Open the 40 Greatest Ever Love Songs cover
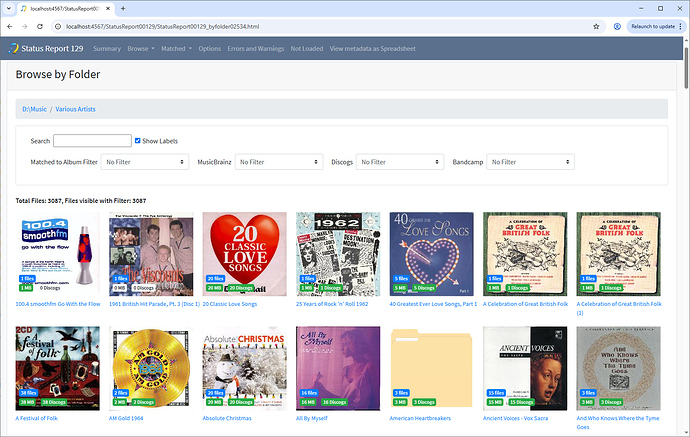This screenshot has height=437, width=690. point(432,254)
